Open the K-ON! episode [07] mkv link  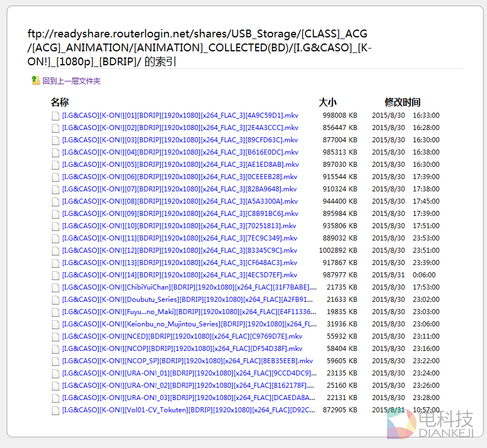pos(179,189)
